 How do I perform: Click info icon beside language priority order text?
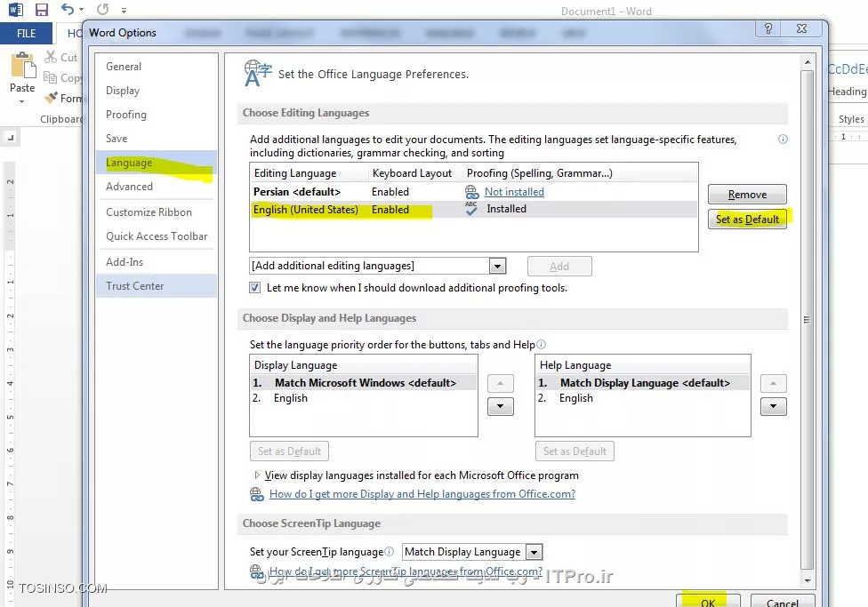click(542, 344)
